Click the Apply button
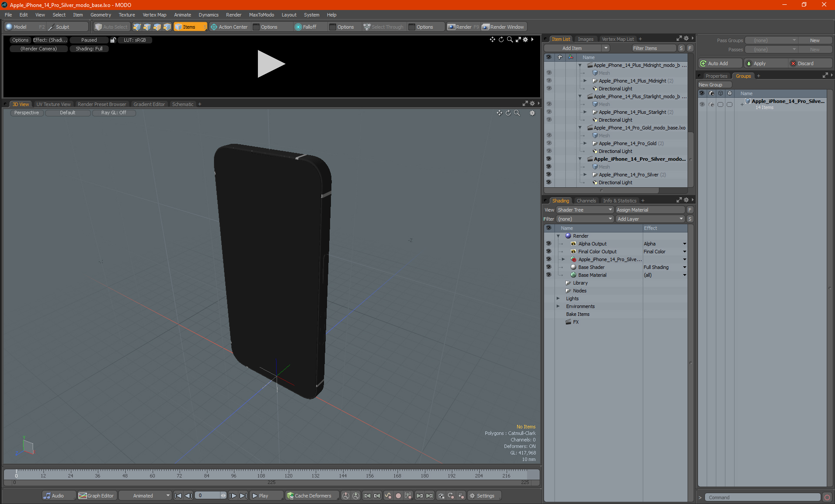 click(766, 63)
